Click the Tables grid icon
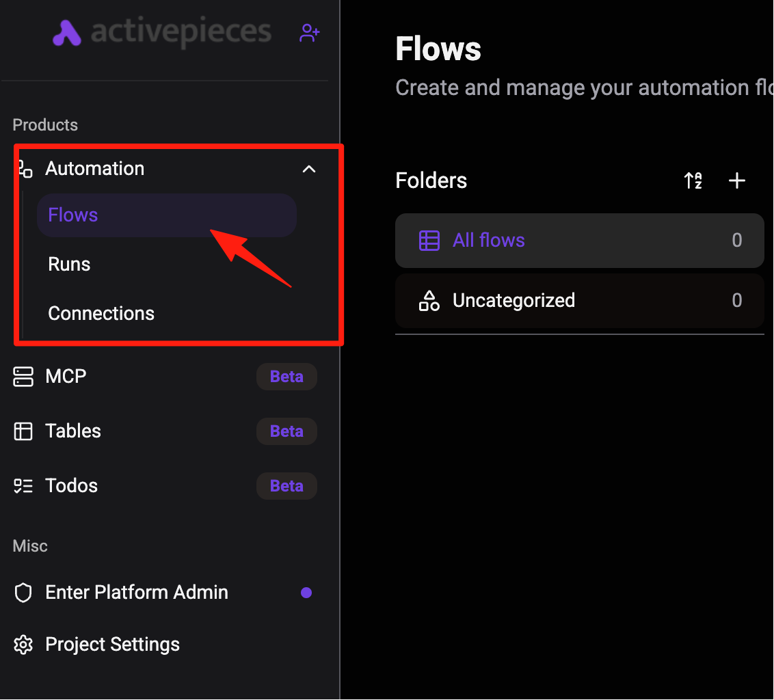This screenshot has width=774, height=700. 23,431
